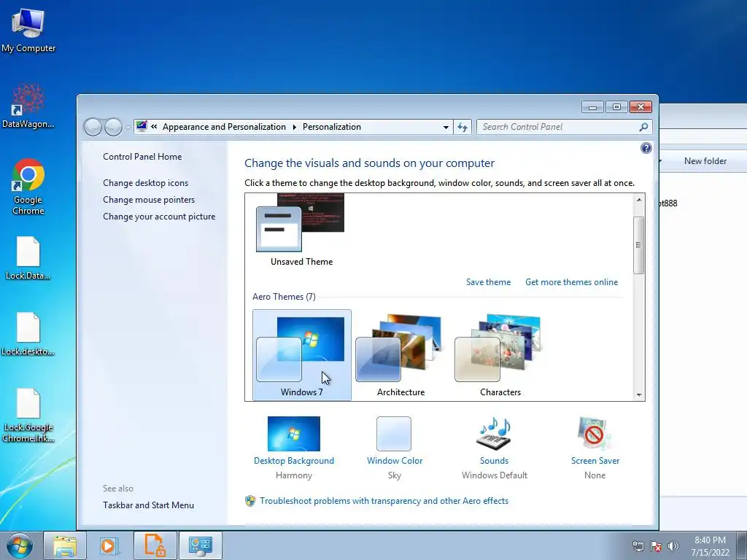Open Get more themes online link
Viewport: 747px width, 560px height.
point(572,282)
